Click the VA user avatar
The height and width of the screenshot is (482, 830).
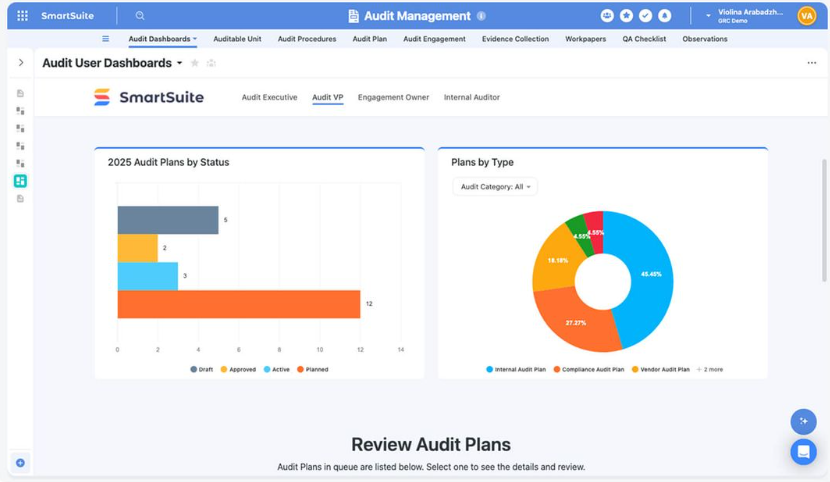(807, 16)
